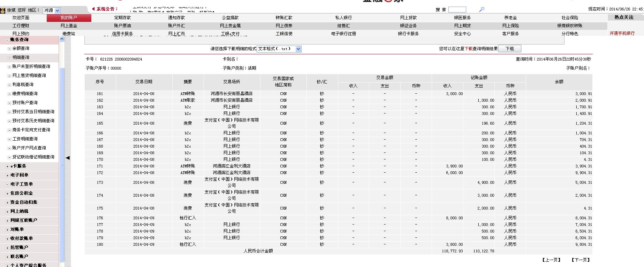Image resolution: width=644 pixels, height=267 pixels.
Task: Expand the 托管账户 section
Action: click(x=8, y=248)
